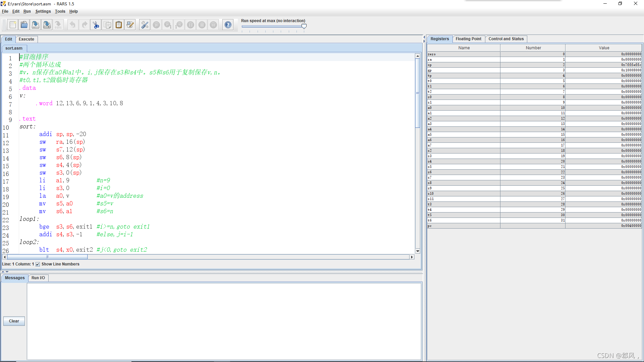
Task: Adjust the Run speed slider thumb
Action: (x=304, y=26)
